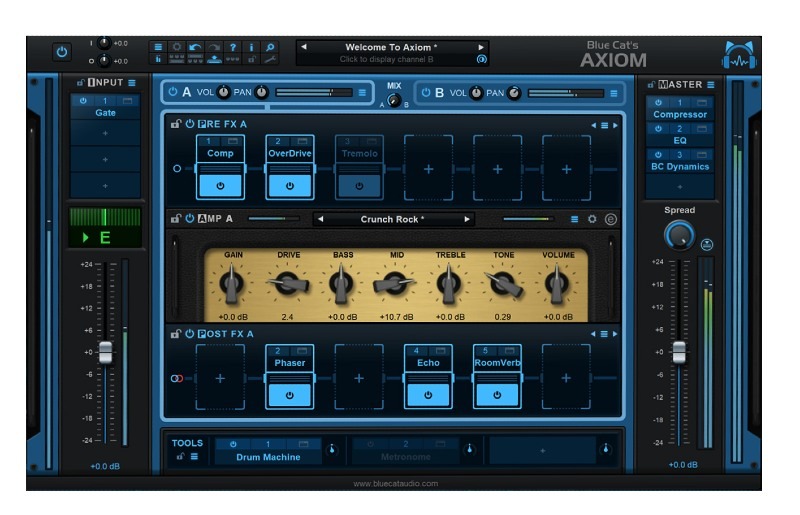
Task: Open channel B menu icon
Action: [x=614, y=93]
